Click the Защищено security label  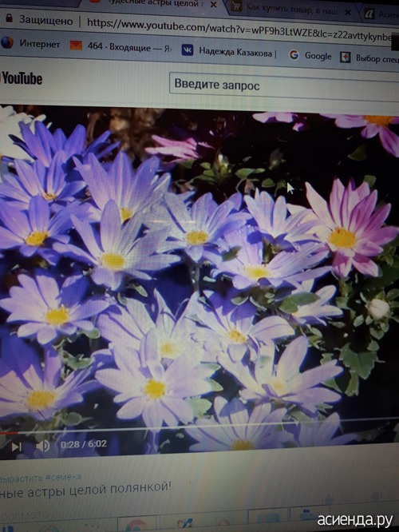(x=45, y=20)
